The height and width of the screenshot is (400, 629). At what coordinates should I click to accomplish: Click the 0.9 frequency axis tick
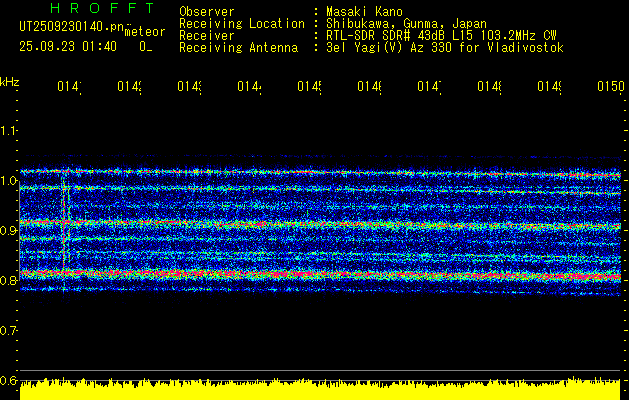9,231
